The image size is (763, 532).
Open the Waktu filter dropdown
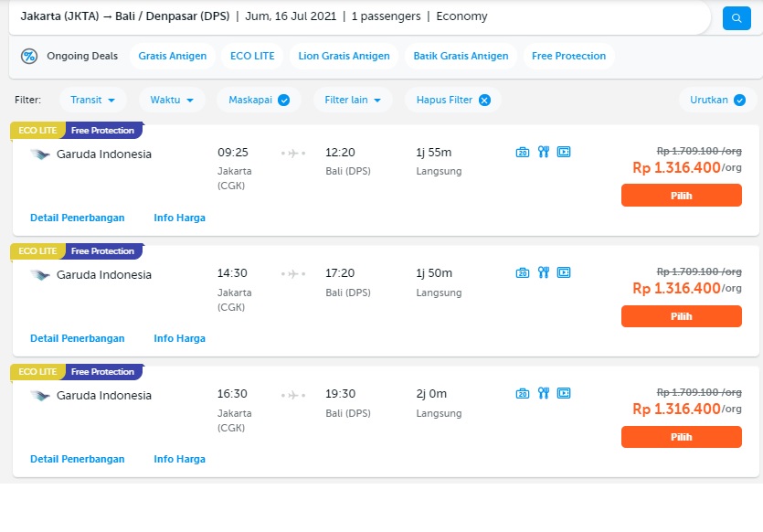(x=172, y=100)
